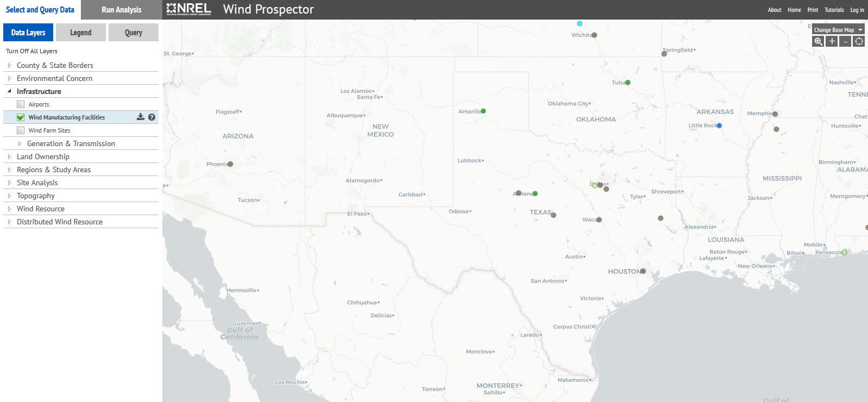Viewport: 868px width, 402px height.
Task: Click the blue facility marker at Little Rock
Action: click(719, 125)
